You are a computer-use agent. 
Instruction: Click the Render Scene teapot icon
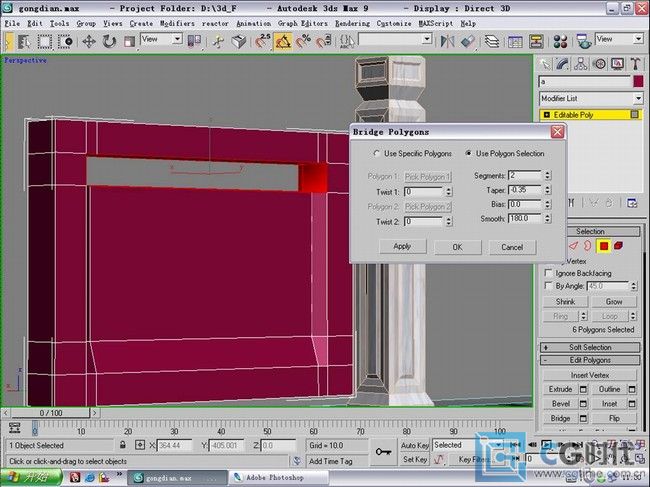tap(584, 41)
